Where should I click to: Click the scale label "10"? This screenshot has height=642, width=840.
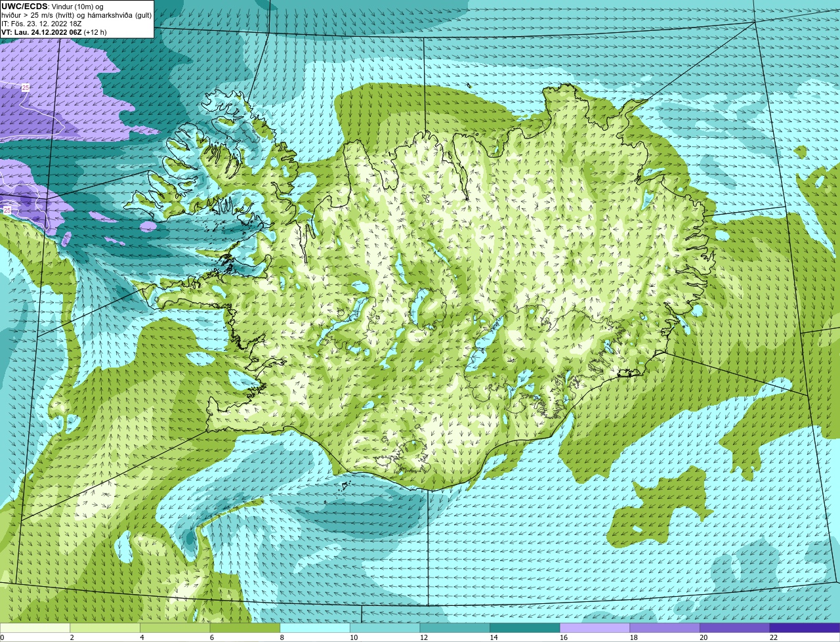[354, 637]
